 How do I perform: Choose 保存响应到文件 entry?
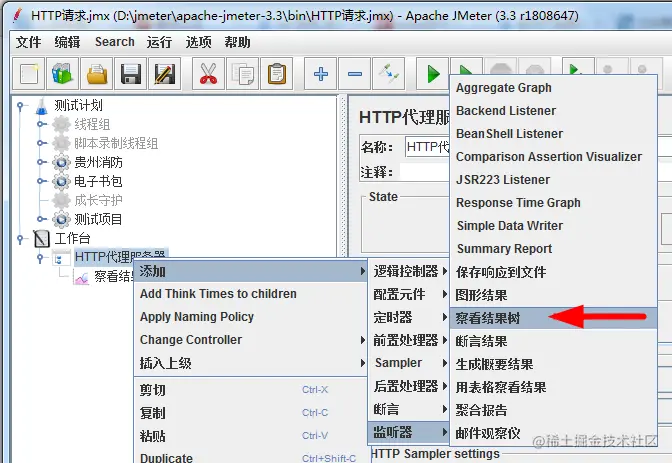[553, 272]
